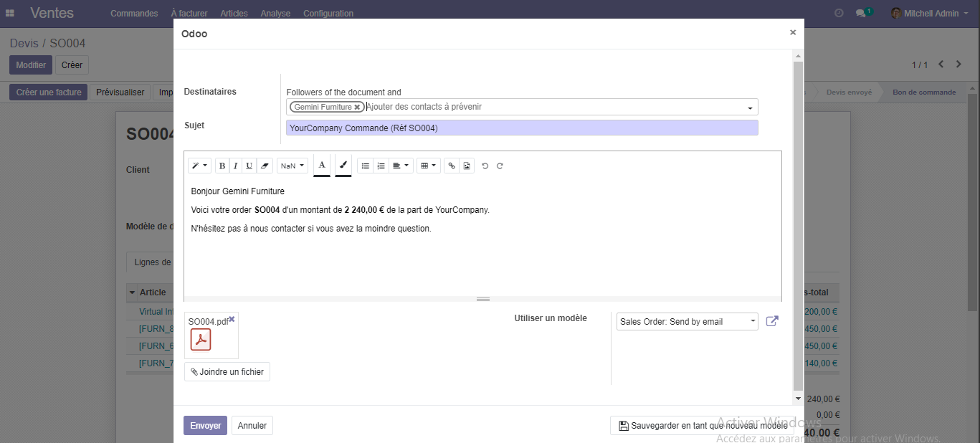Open external link beside template selector
The image size is (980, 443).
(772, 321)
